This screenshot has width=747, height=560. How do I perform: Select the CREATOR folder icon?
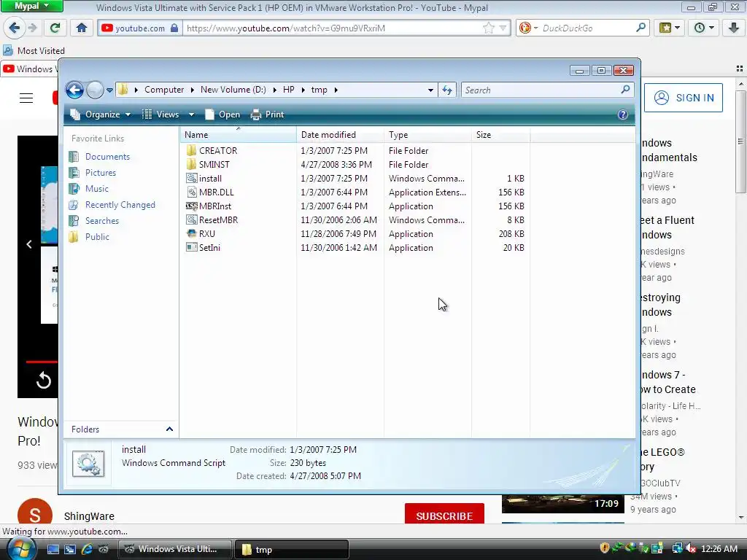pos(192,150)
